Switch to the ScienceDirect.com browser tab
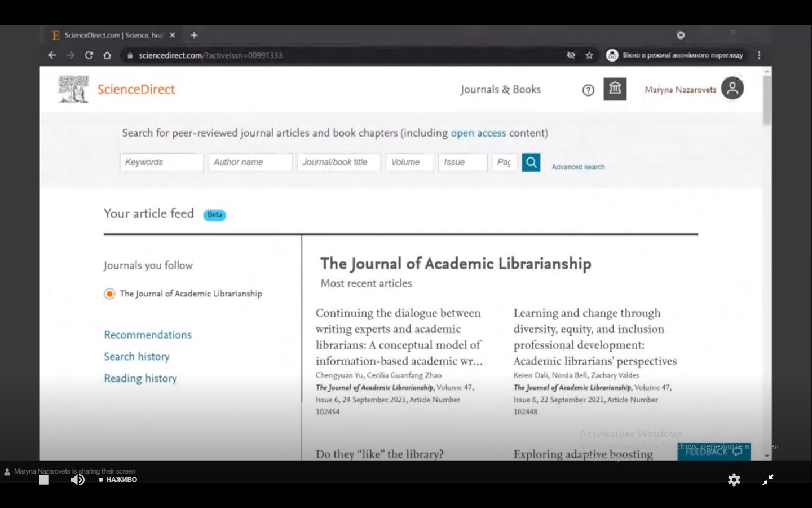The image size is (812, 508). 113,35
